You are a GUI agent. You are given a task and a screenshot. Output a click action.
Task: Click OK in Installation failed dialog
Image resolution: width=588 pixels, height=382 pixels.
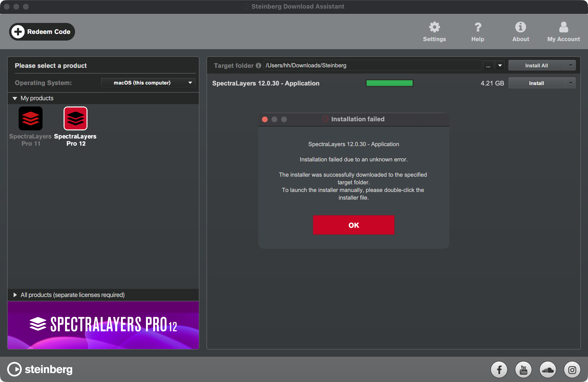[354, 225]
